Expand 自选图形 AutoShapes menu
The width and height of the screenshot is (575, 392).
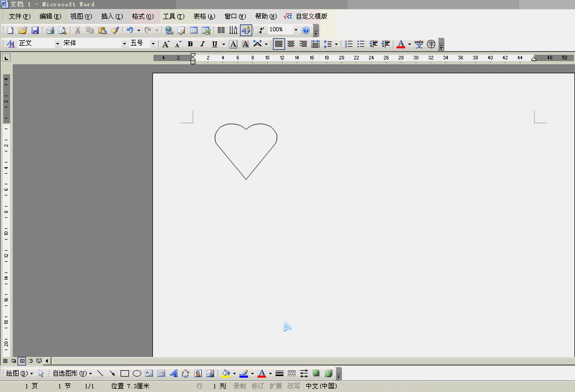(x=72, y=373)
